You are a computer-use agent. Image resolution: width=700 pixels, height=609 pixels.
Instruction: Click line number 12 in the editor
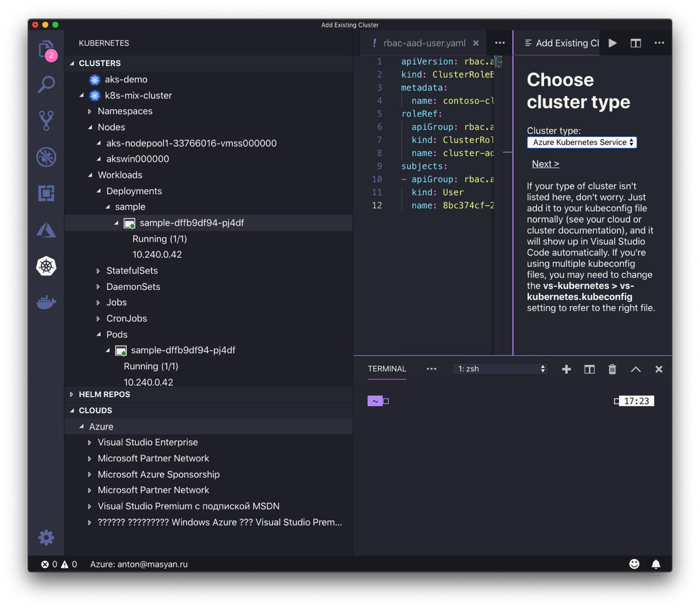(x=377, y=205)
